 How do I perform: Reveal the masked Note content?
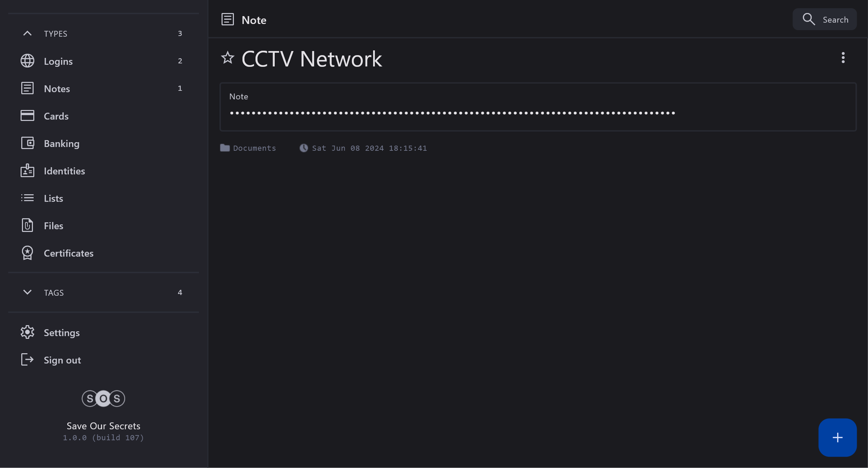(x=452, y=113)
